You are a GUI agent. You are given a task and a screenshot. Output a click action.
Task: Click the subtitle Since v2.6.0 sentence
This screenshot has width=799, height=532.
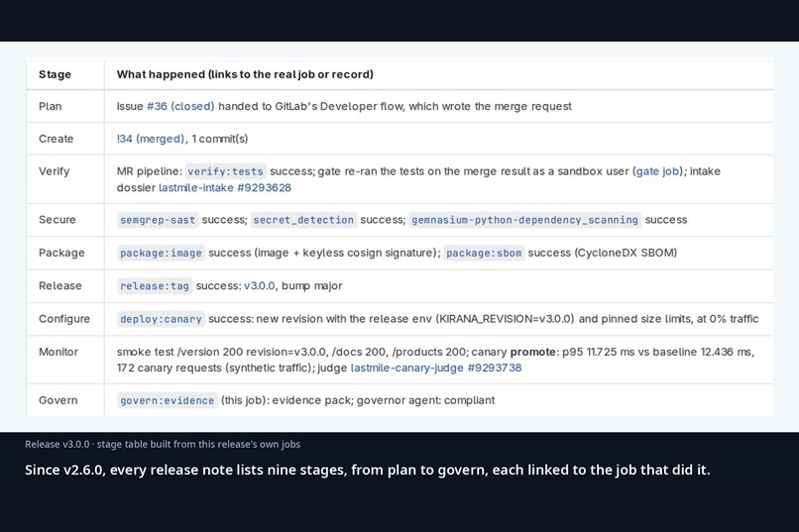(368, 470)
